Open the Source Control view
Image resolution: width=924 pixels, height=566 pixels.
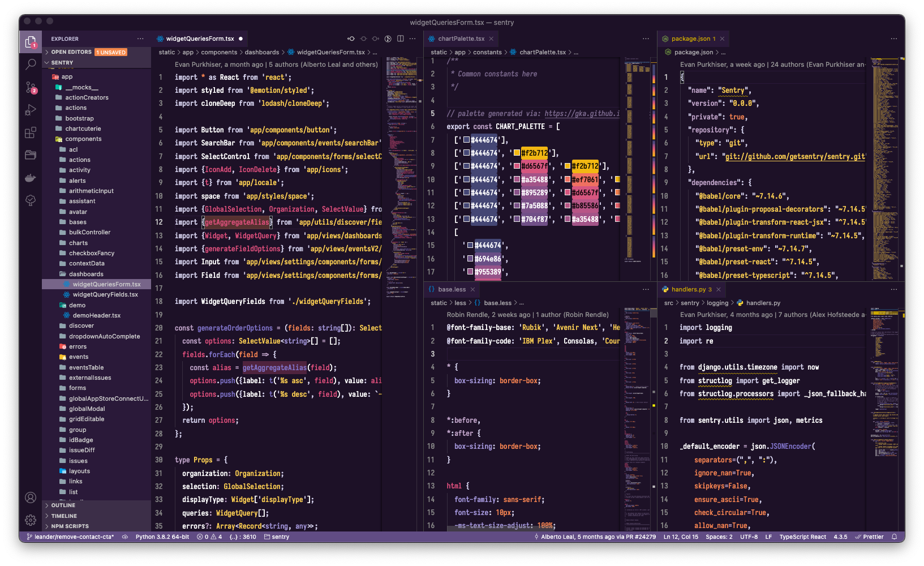pos(31,87)
